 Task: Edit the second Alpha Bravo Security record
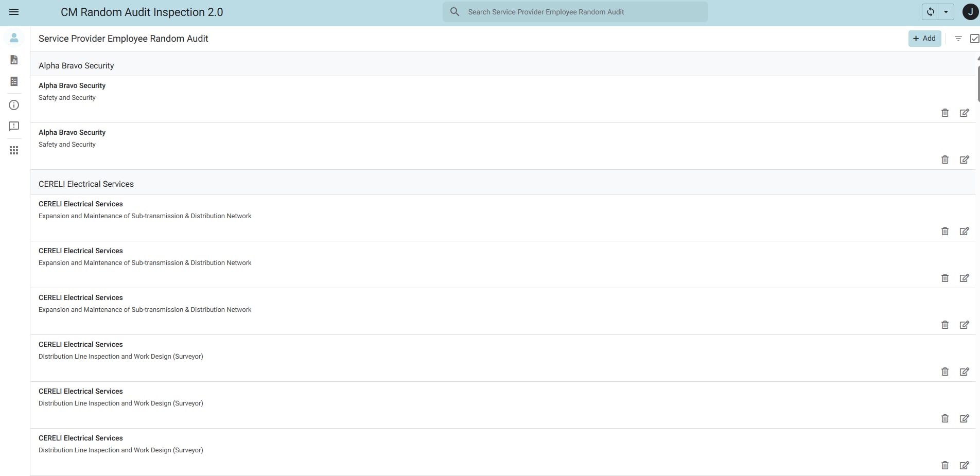[965, 160]
